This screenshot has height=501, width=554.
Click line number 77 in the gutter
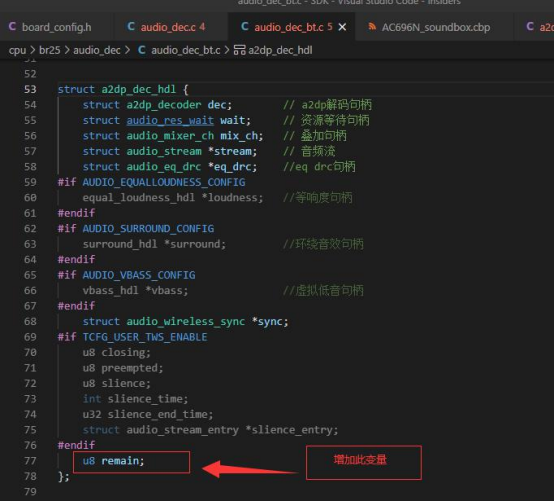coord(30,461)
